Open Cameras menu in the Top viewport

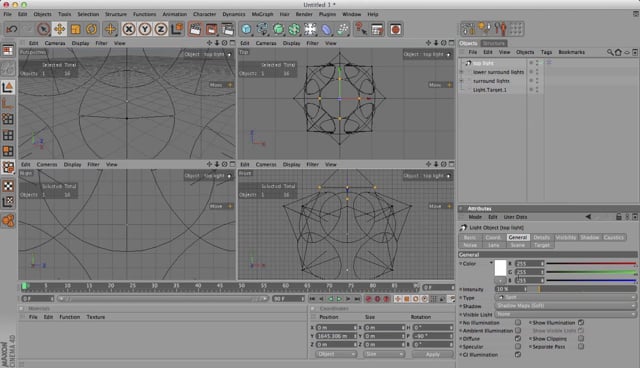pyautogui.click(x=266, y=43)
